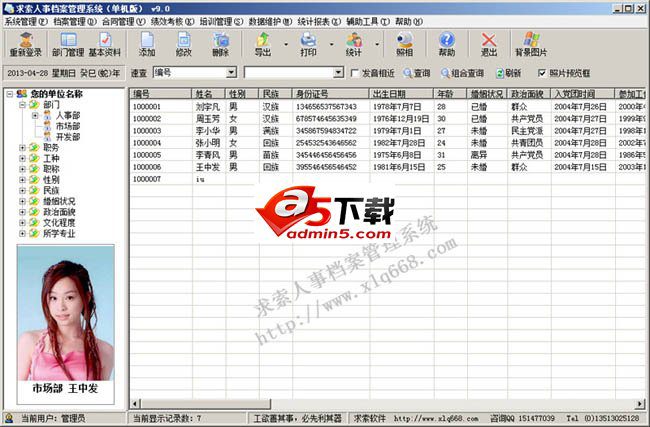Open the 系统管理 menu
This screenshot has height=427, width=650.
pyautogui.click(x=26, y=22)
